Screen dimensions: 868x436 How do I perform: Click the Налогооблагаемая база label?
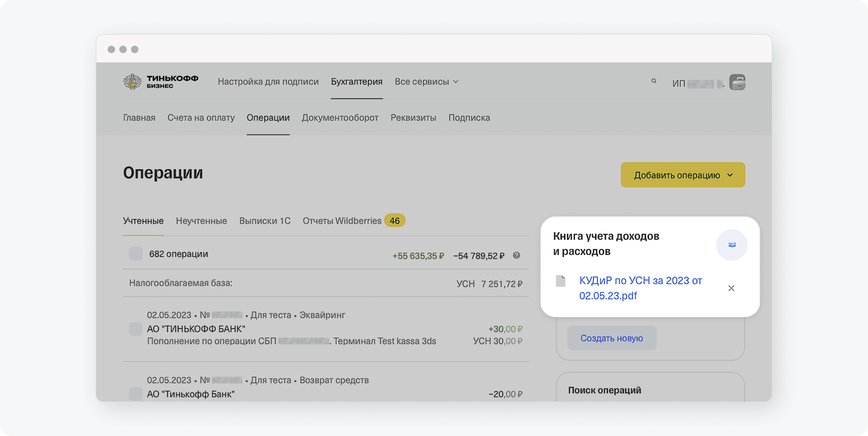(x=181, y=283)
